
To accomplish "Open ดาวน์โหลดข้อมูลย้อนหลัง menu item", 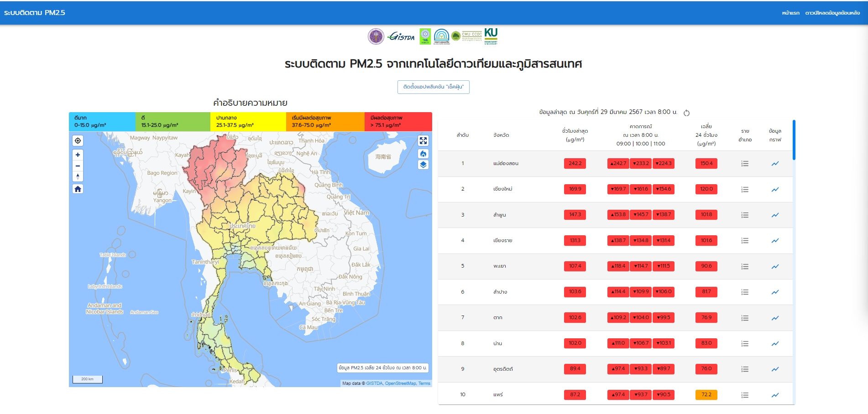I will tap(832, 13).
